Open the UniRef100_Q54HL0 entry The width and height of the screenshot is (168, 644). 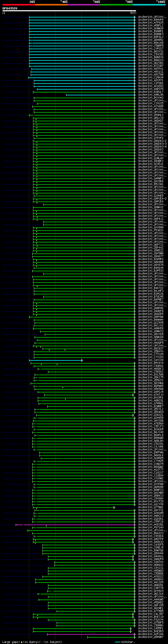[151, 115]
